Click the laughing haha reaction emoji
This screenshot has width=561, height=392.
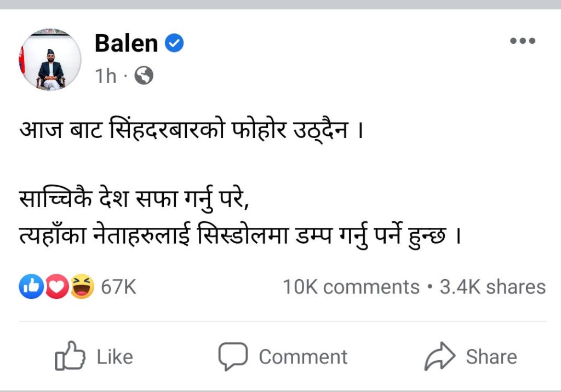(x=82, y=286)
